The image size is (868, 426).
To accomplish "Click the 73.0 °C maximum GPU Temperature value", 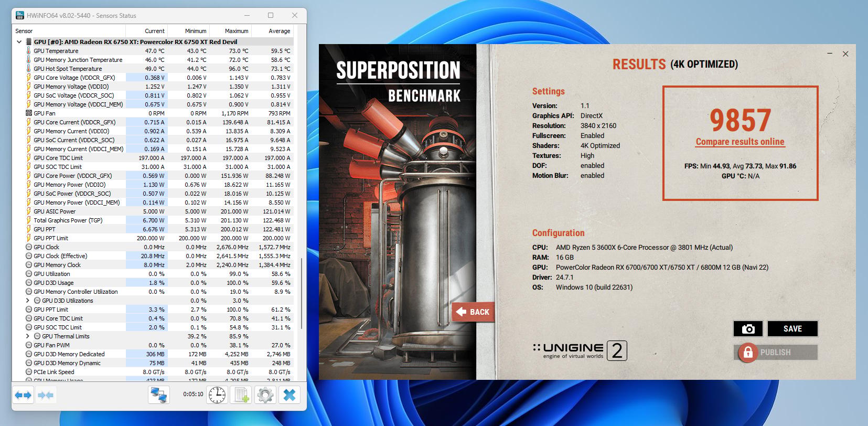I will pos(239,51).
